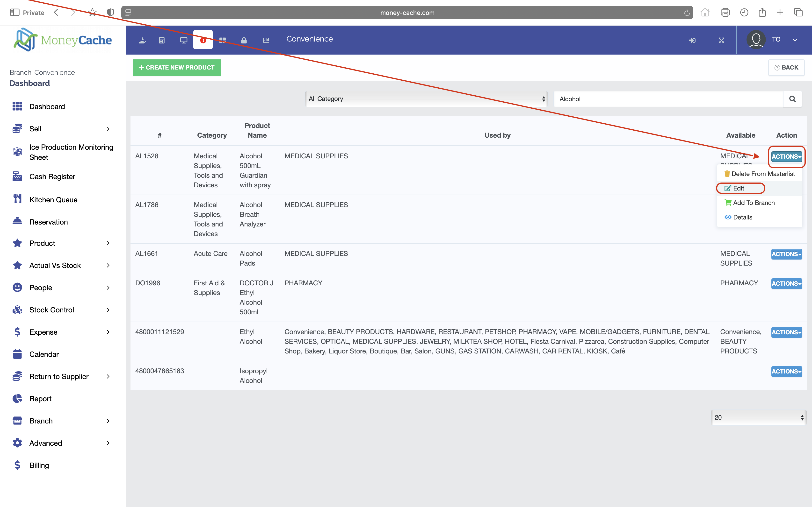The image size is (812, 507).
Task: Select the calculator icon in the top toolbar
Action: (162, 40)
